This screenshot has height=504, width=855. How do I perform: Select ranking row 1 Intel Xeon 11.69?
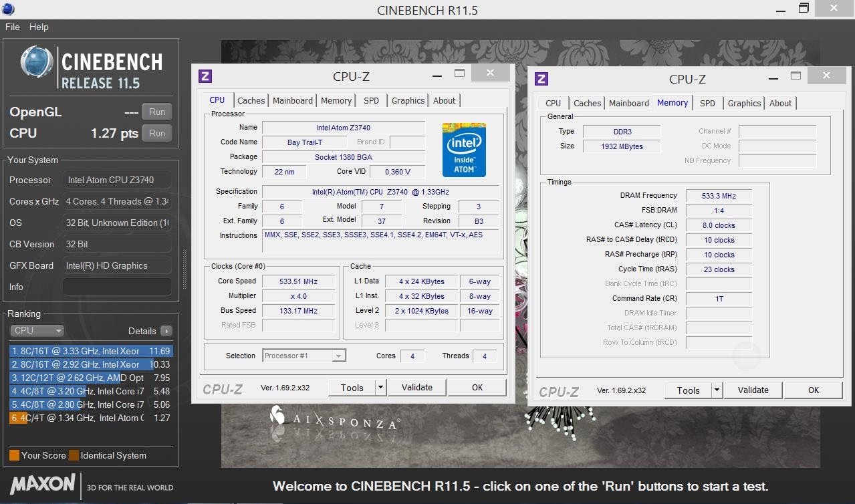92,351
